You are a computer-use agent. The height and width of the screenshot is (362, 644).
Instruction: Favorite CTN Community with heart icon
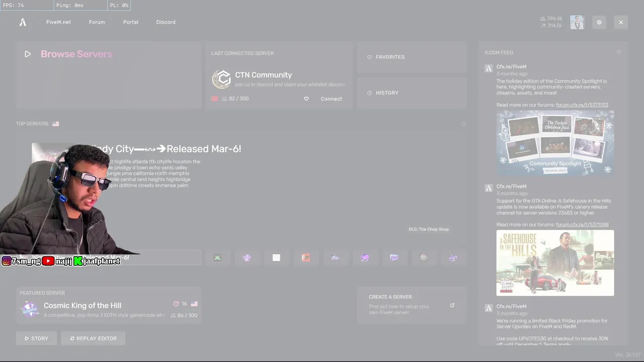point(306,99)
